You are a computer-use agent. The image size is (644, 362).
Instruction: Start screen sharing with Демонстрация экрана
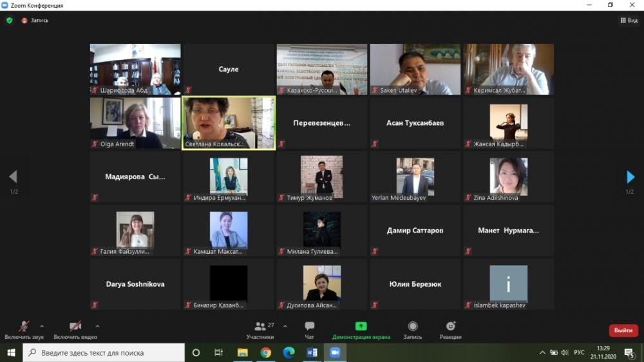click(361, 329)
